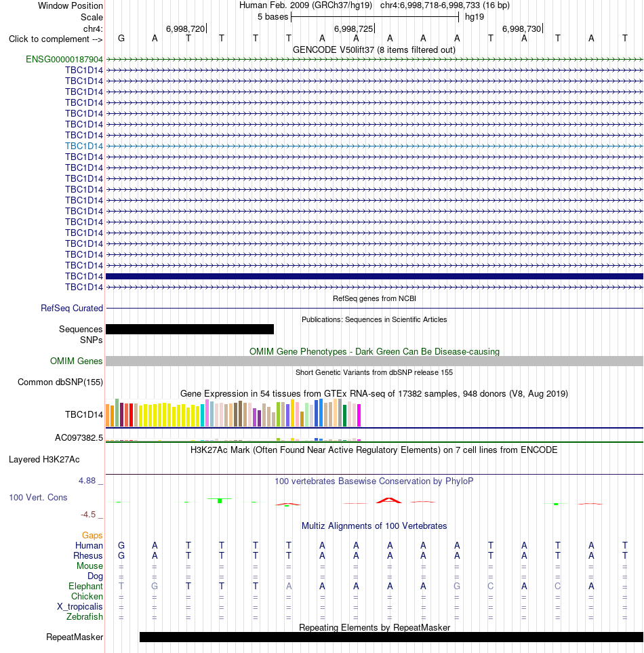Click the 100 Vert. Cons track label
Screen dimensions: 644x653
(38, 497)
